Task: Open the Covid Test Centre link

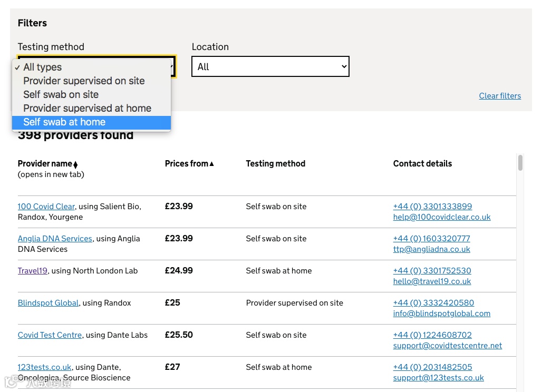Action: (50, 335)
